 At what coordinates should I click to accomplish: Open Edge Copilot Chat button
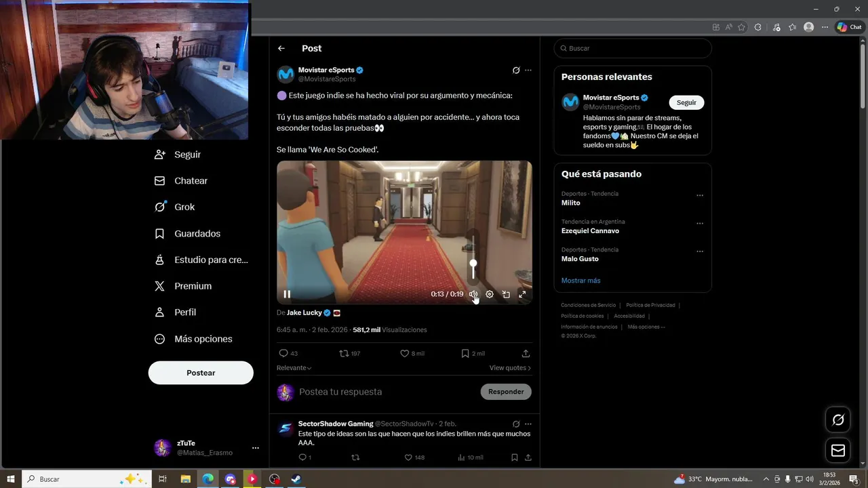[x=849, y=27]
